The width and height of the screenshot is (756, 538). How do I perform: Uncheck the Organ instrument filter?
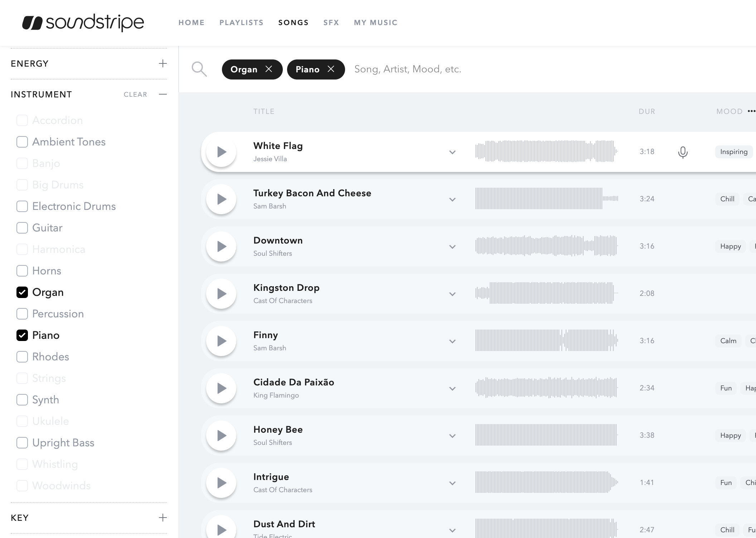point(22,292)
